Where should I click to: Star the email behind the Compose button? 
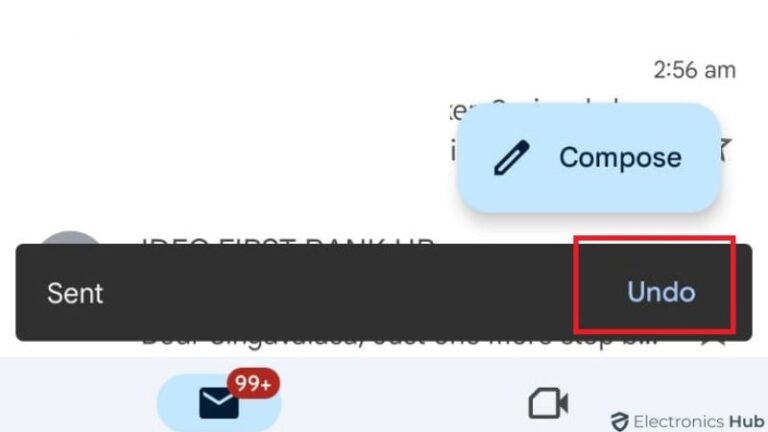point(725,149)
